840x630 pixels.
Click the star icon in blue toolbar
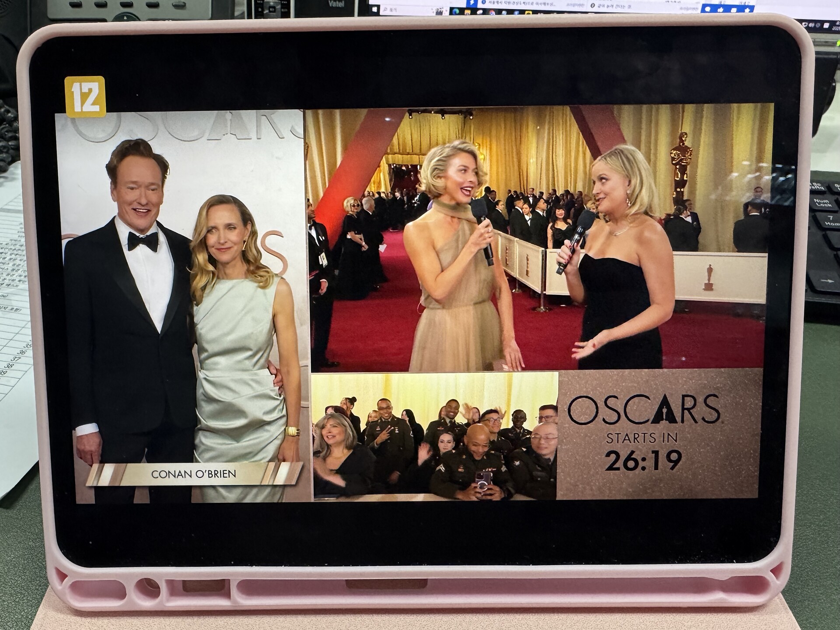point(748,10)
